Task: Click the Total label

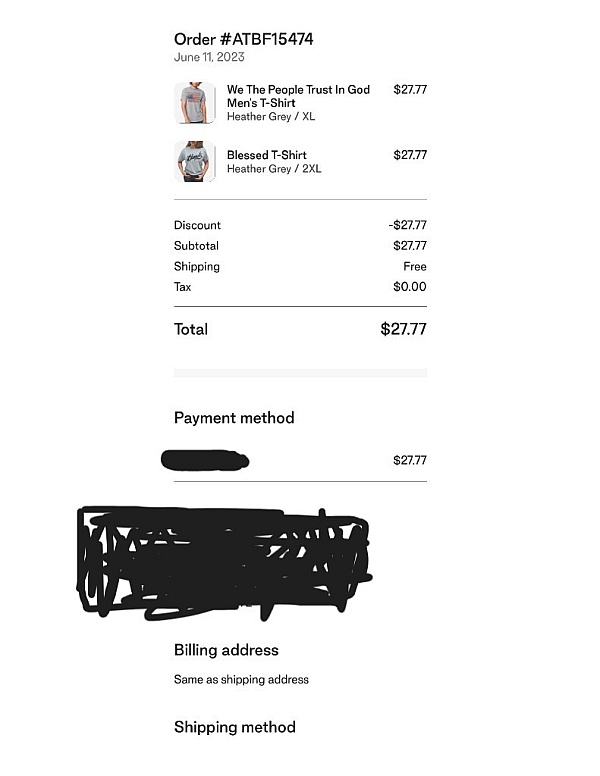Action: tap(191, 329)
